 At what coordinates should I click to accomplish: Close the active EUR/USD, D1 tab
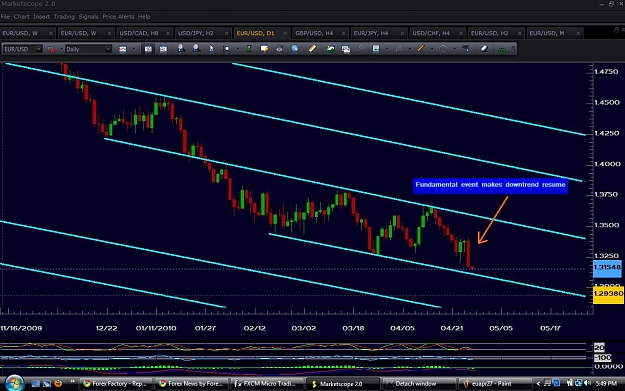point(285,33)
